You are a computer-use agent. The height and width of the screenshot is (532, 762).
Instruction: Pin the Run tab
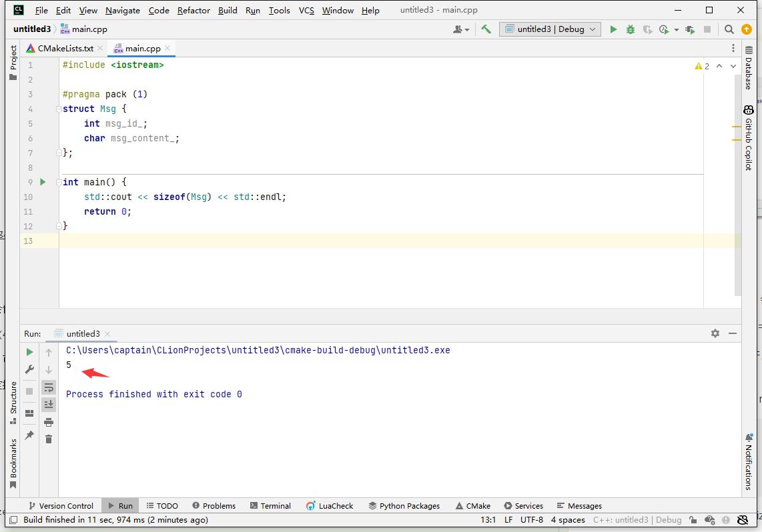coord(29,435)
